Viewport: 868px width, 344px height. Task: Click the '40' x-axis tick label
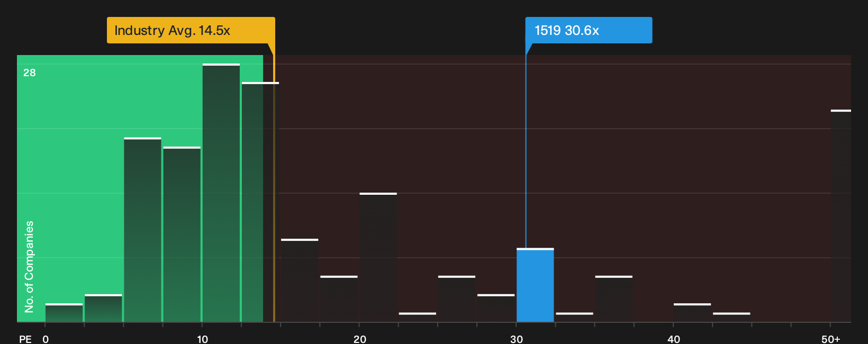point(674,339)
